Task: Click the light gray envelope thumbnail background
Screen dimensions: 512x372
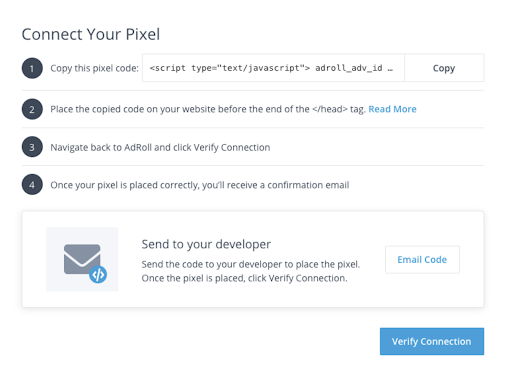Action: [x=82, y=259]
